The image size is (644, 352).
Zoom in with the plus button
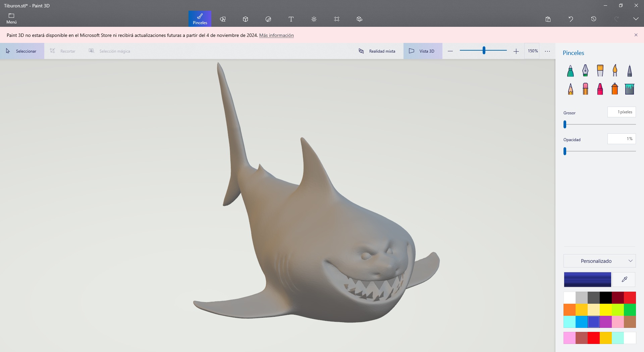pos(516,51)
